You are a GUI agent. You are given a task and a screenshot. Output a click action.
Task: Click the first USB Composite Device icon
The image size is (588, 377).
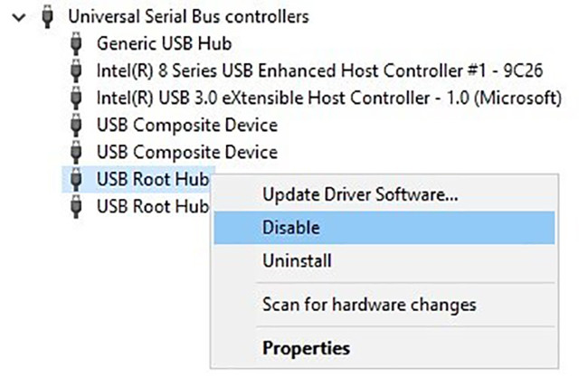pos(77,125)
